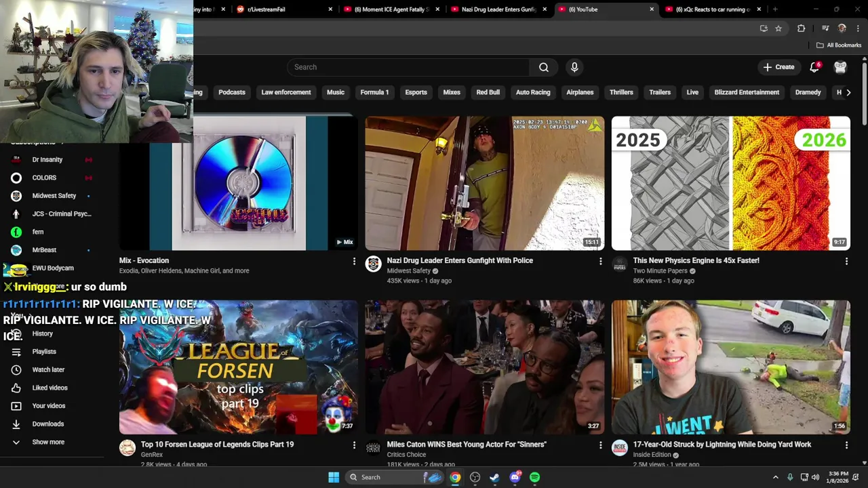Open JCS - Criminal Psychology subscription
The image size is (868, 488).
pos(52,213)
